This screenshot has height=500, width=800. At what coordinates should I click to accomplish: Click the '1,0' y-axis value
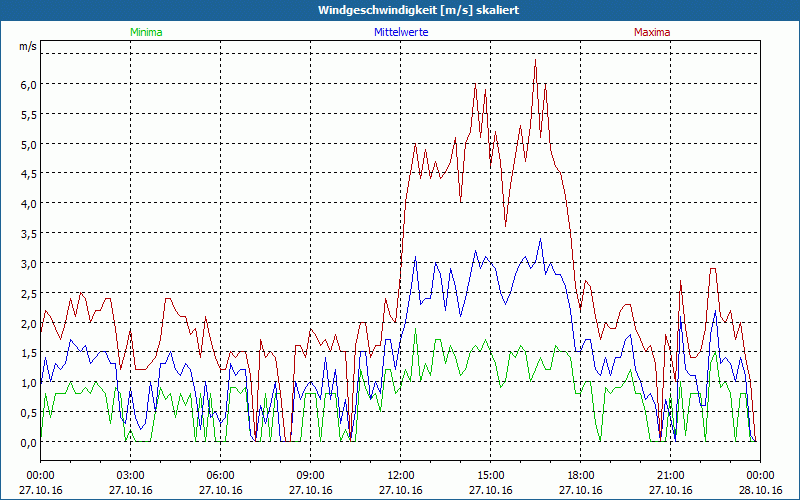pyautogui.click(x=29, y=383)
